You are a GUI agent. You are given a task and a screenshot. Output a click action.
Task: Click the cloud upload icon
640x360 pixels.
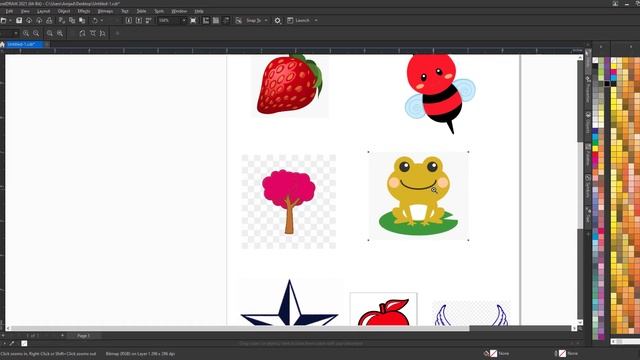[x=29, y=20]
